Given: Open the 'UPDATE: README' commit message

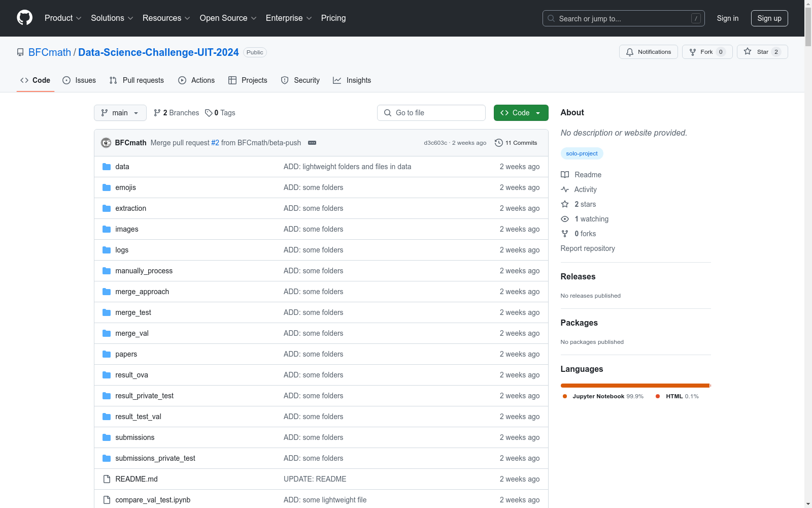Looking at the screenshot, I should [x=315, y=479].
